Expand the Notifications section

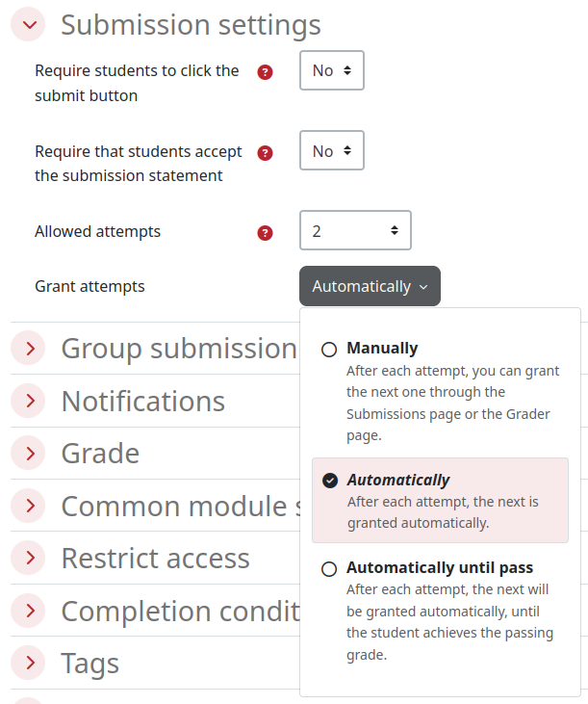coord(30,401)
